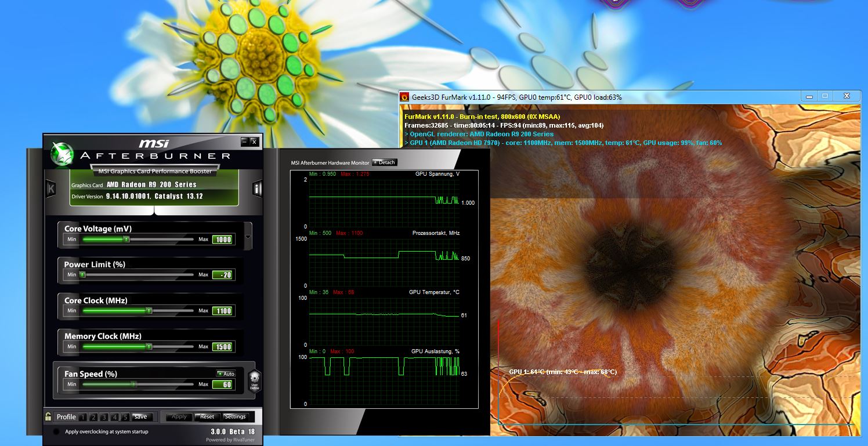Click the driver version '9.14.10.01001, Catalyst 13.12'

pos(154,197)
